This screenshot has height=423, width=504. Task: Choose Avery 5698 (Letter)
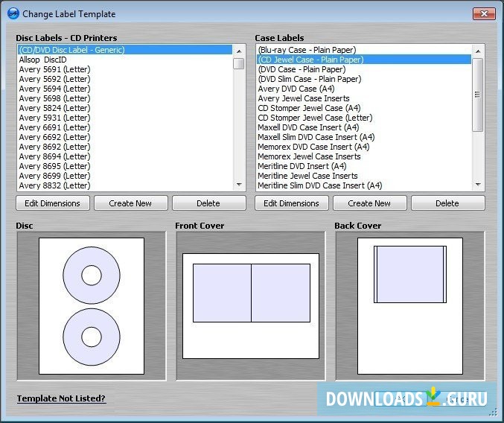pos(125,98)
